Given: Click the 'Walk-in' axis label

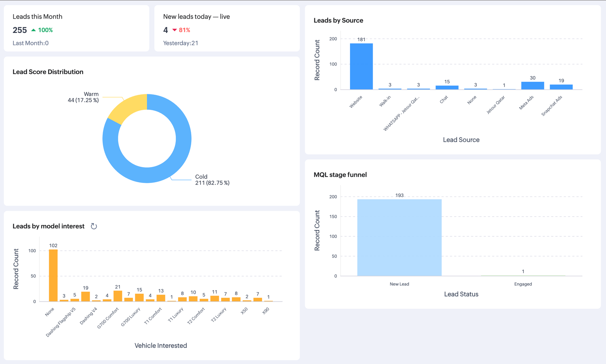Looking at the screenshot, I should click(x=385, y=101).
